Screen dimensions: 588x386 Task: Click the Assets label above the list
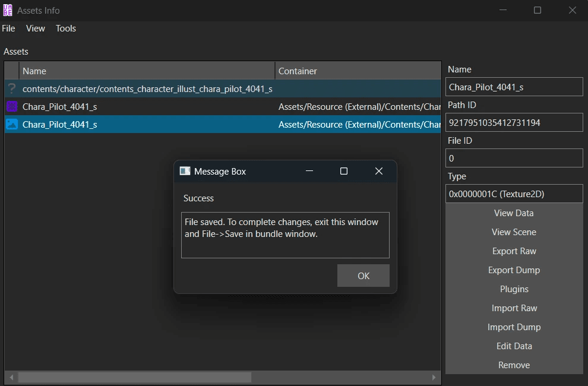click(x=16, y=52)
